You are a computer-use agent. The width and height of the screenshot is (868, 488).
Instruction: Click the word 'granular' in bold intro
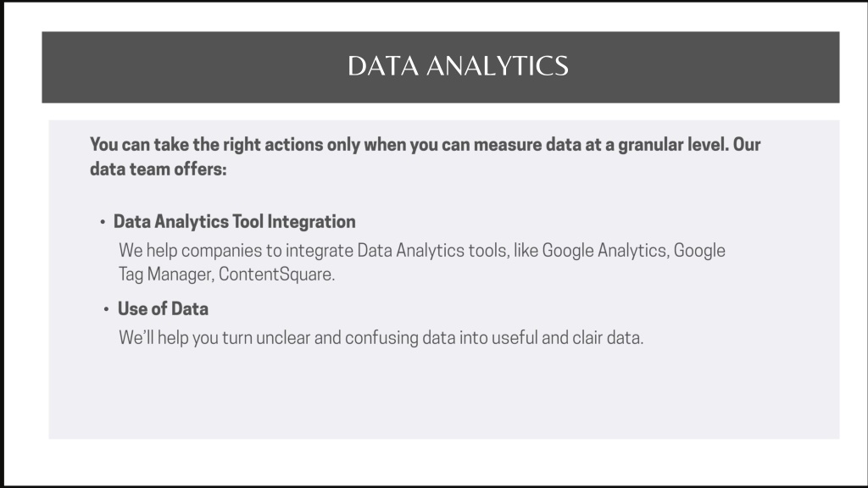tap(650, 145)
